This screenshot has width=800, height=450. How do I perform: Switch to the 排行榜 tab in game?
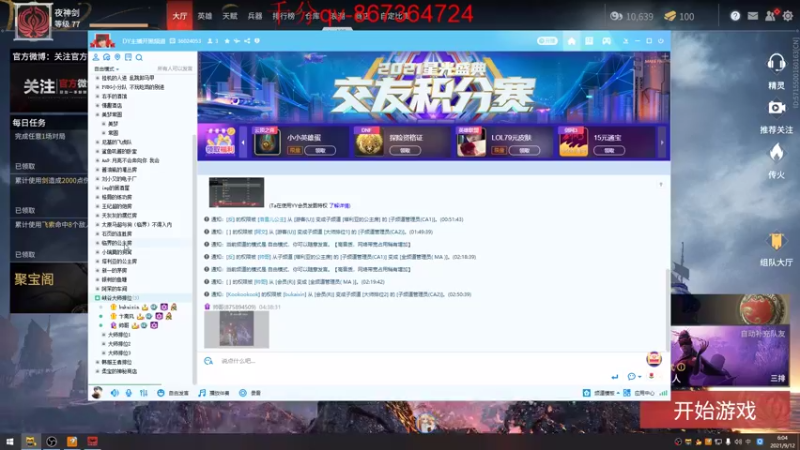click(x=284, y=16)
